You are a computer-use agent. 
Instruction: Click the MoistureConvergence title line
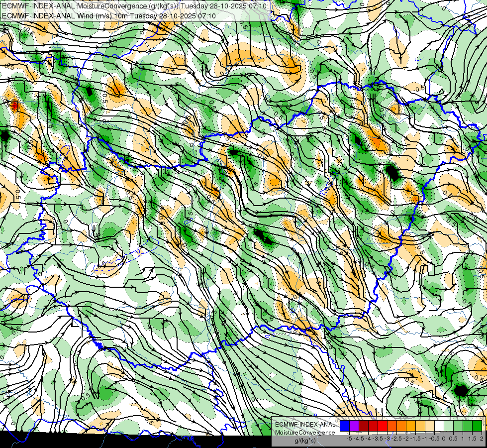click(x=134, y=6)
